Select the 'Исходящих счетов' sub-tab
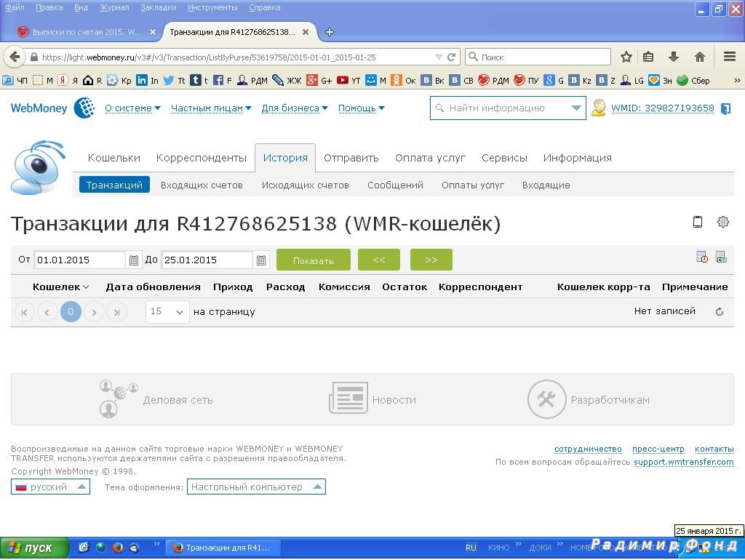 305,185
